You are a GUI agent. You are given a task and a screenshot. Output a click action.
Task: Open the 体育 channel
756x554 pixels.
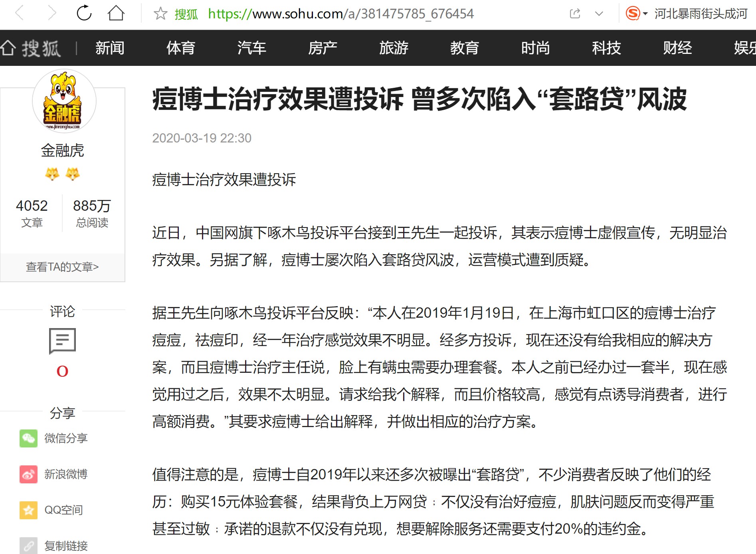coord(181,48)
